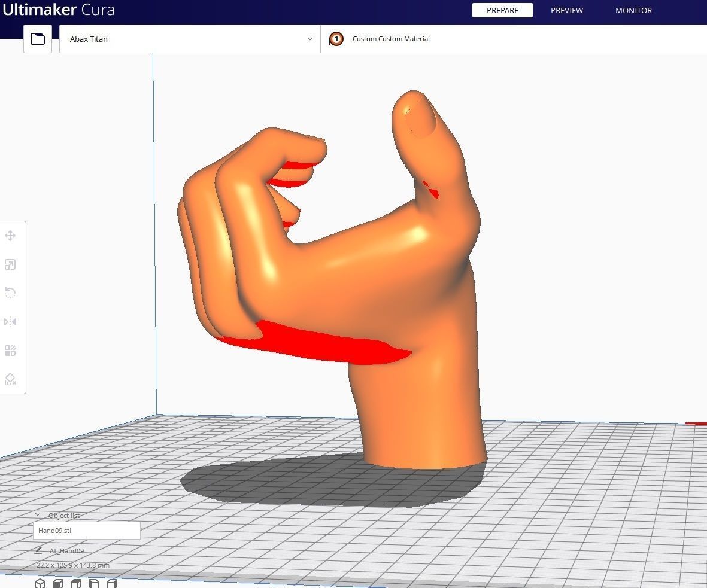Click the 122.2 x 125.9 x 143.8 mm dimensions
Viewport: 707px width, 588px height.
coord(71,565)
